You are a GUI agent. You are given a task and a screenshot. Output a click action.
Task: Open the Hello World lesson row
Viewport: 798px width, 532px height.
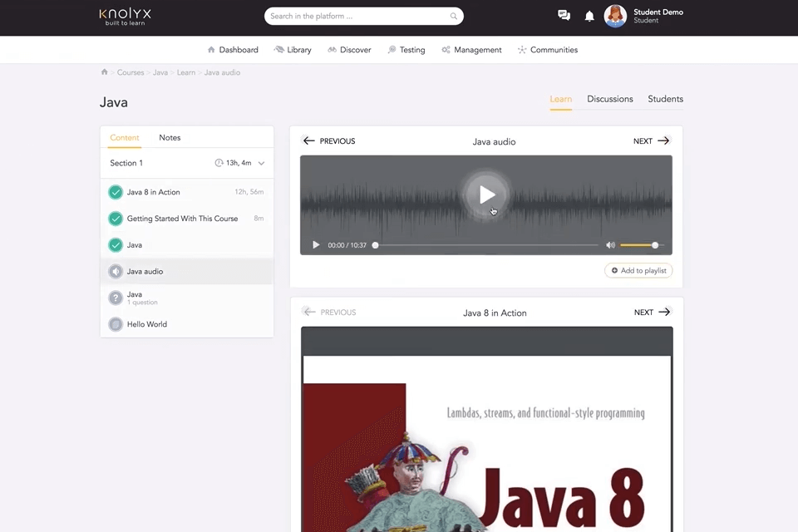coord(187,324)
